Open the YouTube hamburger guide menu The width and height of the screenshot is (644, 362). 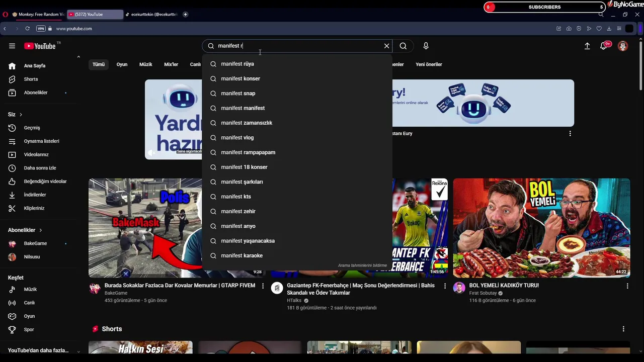(x=12, y=46)
